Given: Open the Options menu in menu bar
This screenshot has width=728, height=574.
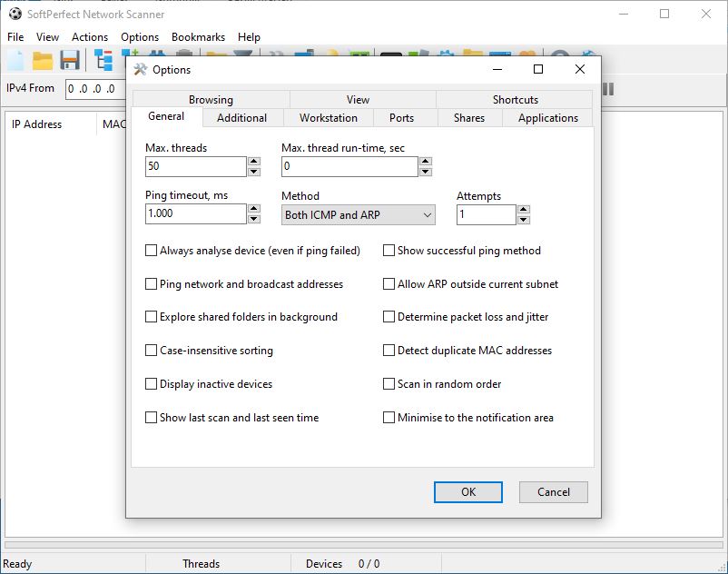Looking at the screenshot, I should (140, 37).
